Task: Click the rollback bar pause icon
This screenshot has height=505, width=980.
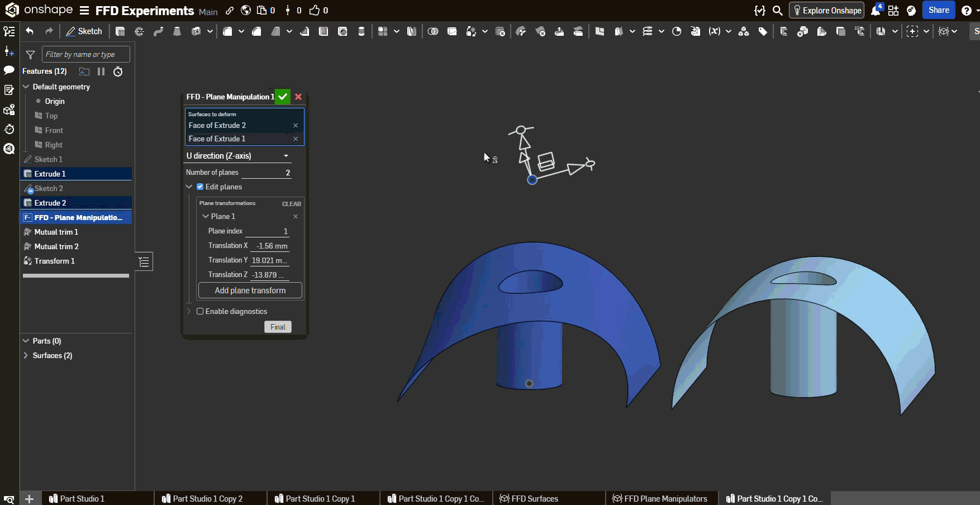Action: tap(101, 72)
